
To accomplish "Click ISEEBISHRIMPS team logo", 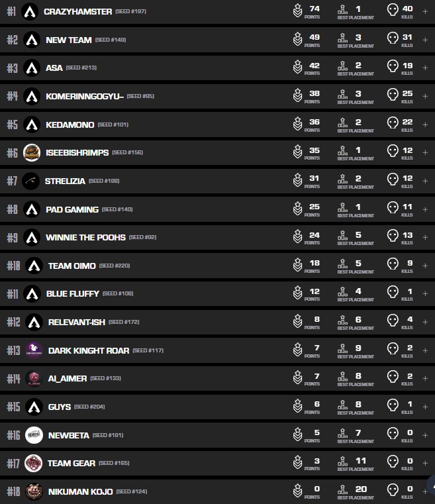I will tap(32, 152).
